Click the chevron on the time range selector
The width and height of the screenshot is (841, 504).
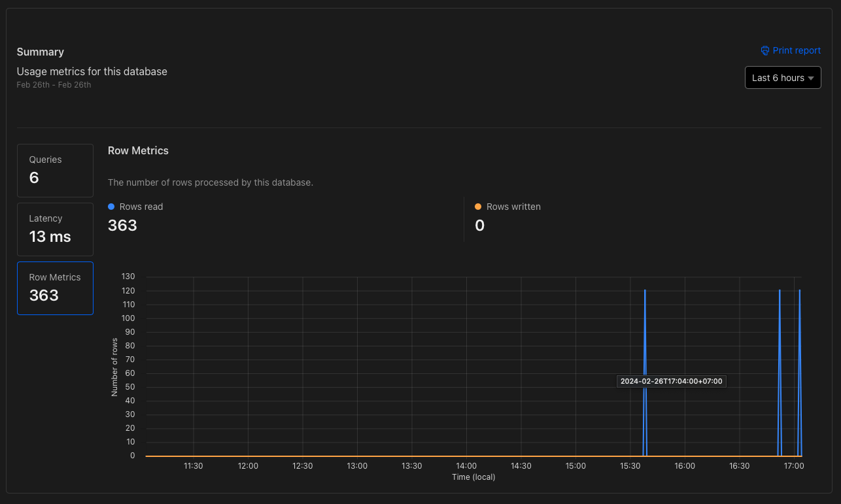pyautogui.click(x=811, y=77)
